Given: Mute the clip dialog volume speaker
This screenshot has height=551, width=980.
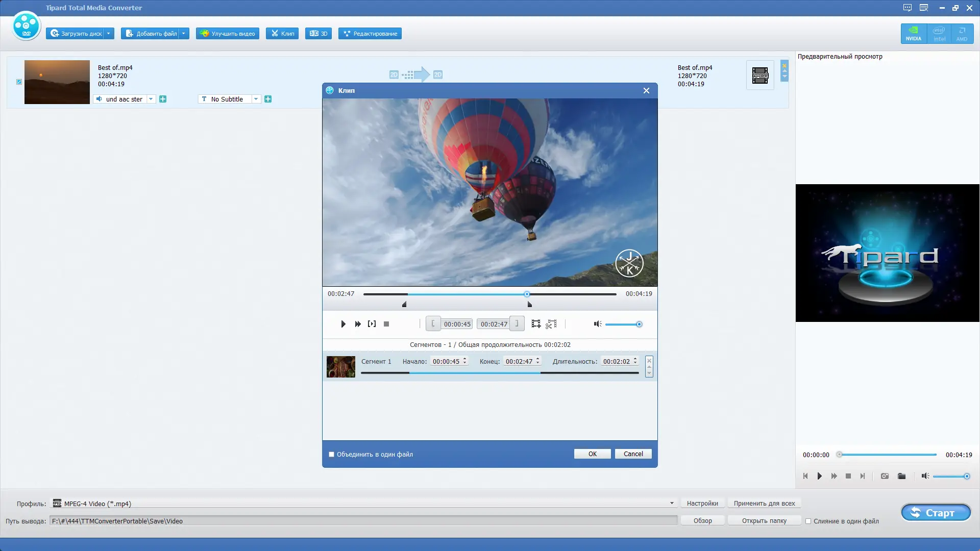Looking at the screenshot, I should pyautogui.click(x=597, y=324).
